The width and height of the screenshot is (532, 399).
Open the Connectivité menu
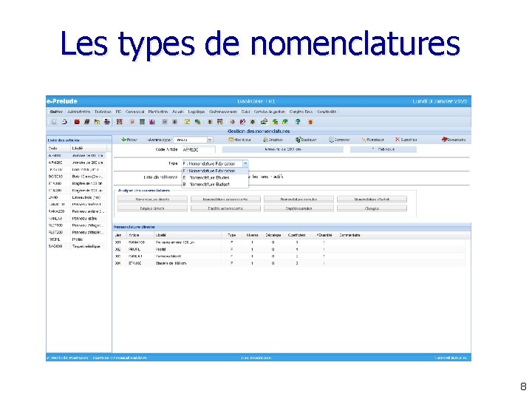(x=327, y=112)
